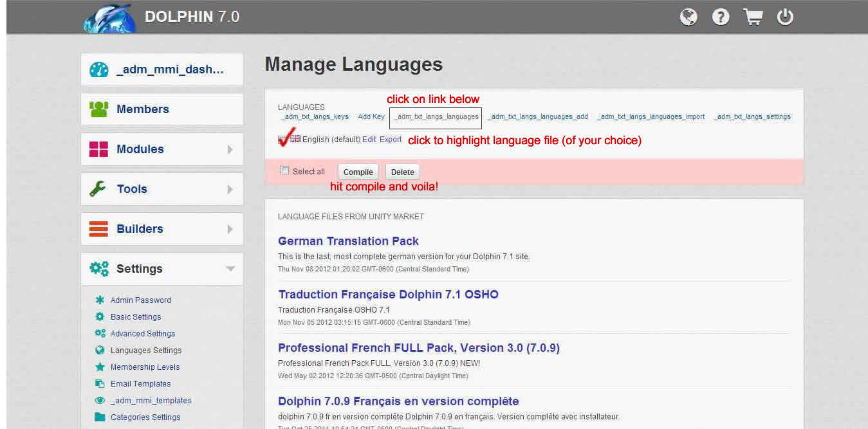Click Export link for English language
The image size is (868, 429).
tap(391, 140)
